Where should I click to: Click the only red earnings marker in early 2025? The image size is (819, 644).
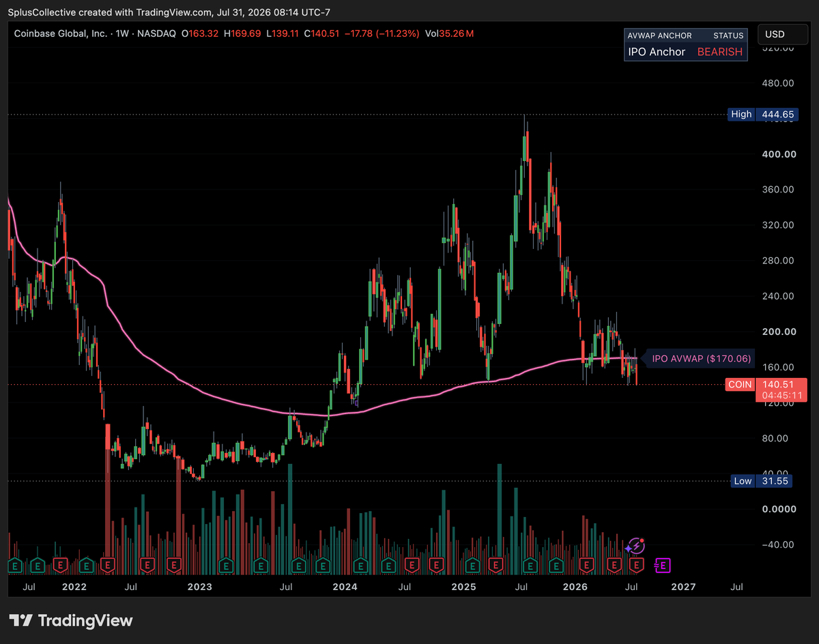pyautogui.click(x=496, y=565)
